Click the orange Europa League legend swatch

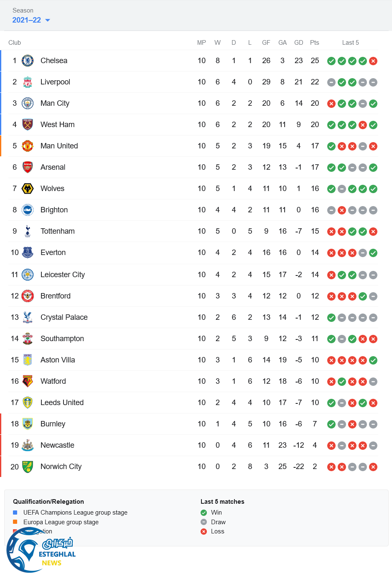tap(15, 522)
